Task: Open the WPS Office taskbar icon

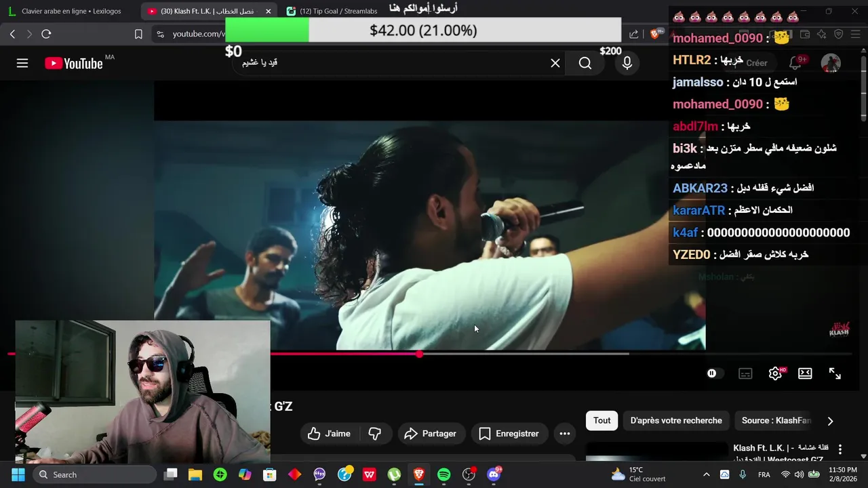Action: [x=369, y=474]
